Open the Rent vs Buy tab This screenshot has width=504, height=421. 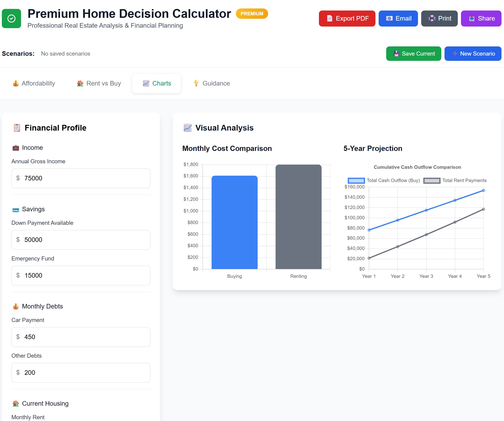pyautogui.click(x=98, y=83)
